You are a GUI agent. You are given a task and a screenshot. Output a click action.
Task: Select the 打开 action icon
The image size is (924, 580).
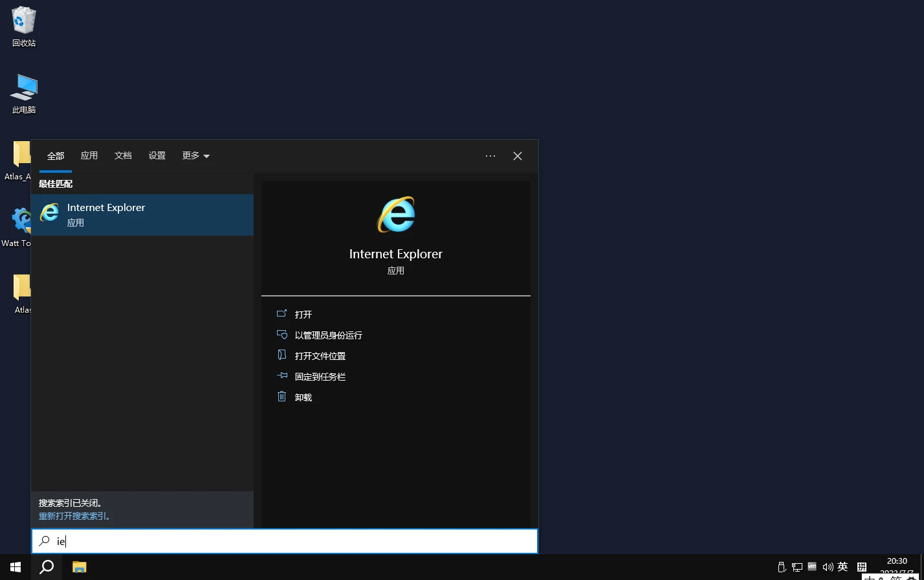coord(281,314)
